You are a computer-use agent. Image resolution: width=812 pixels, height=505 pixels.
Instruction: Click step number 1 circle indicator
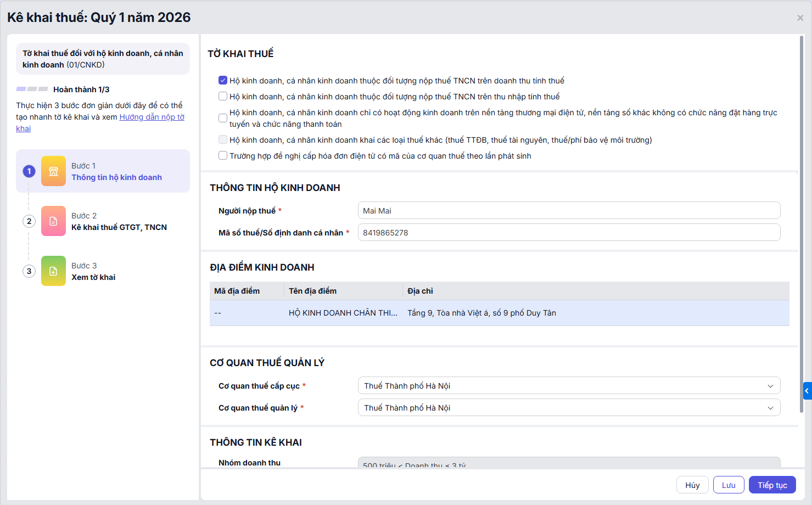coord(29,171)
